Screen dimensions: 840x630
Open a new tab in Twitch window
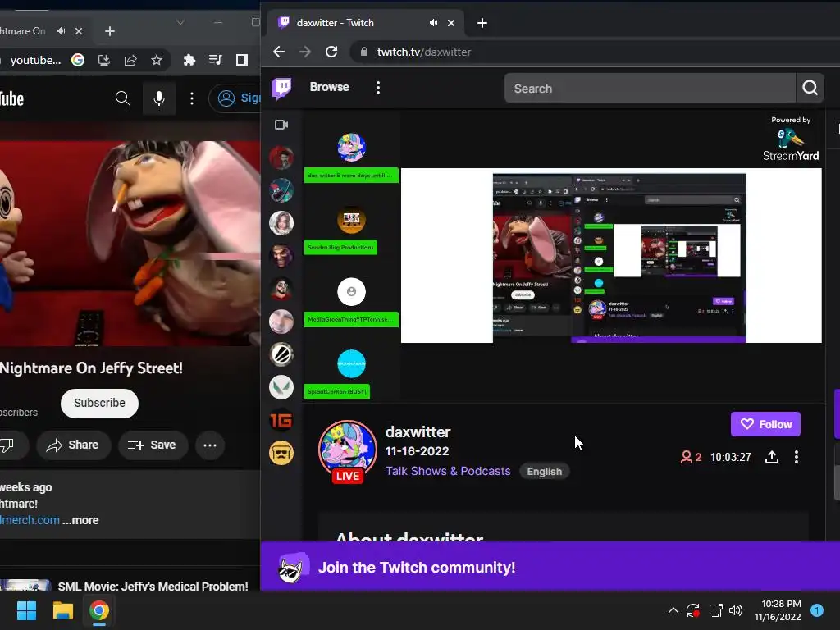tap(482, 23)
